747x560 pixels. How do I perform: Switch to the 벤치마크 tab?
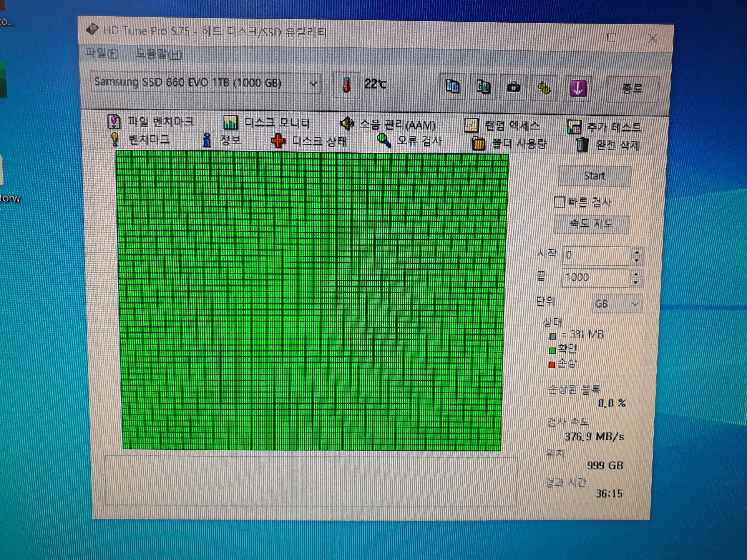(140, 139)
